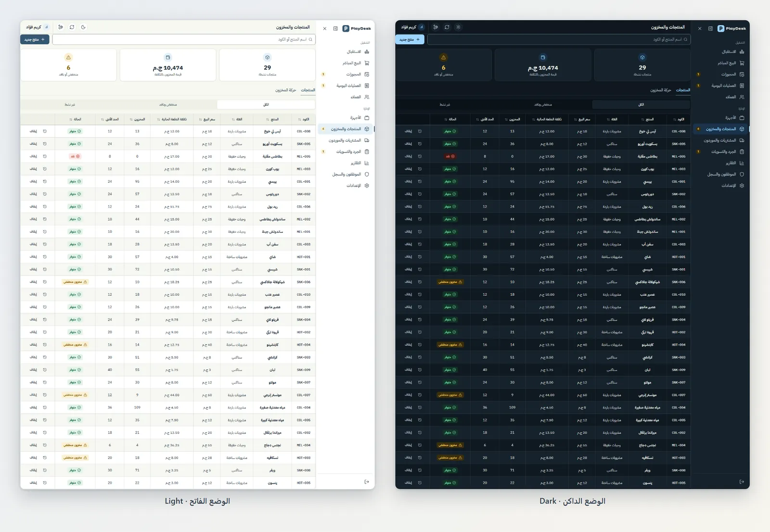Viewport: 770px width, 532px height.
Task: Sort by الحالة column header, light window
Action: coord(76,119)
